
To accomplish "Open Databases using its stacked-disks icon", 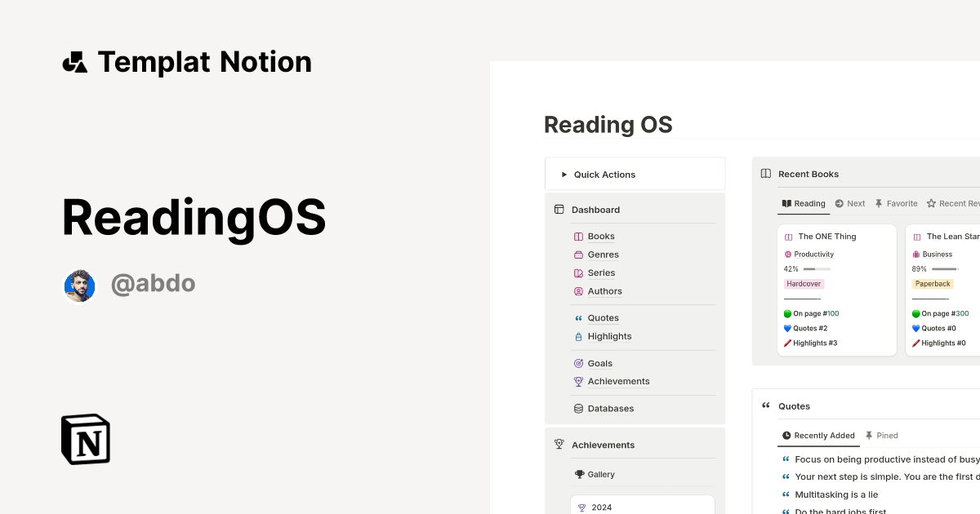I will [577, 408].
